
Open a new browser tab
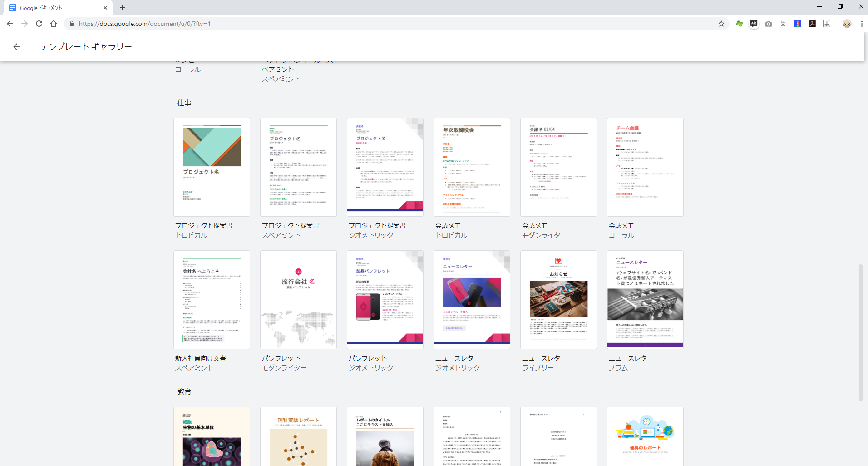pyautogui.click(x=123, y=8)
